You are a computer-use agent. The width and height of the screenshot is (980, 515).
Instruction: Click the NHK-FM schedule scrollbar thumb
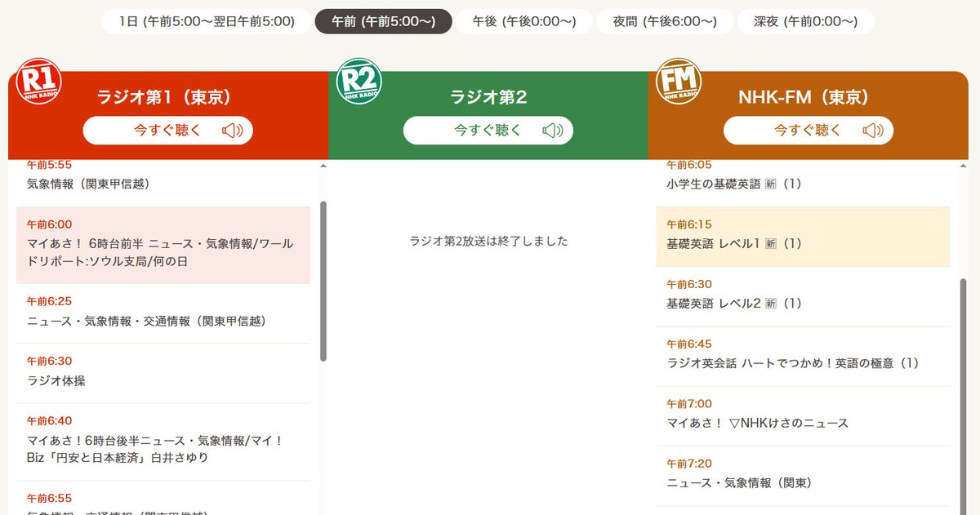point(963,396)
